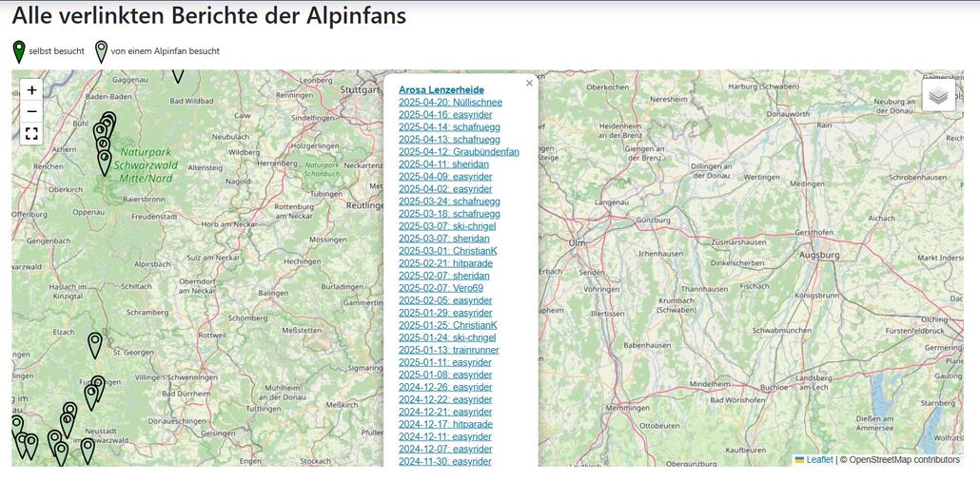Image resolution: width=980 pixels, height=481 pixels.
Task: Close the Arosa Lenzerheide popup
Action: pyautogui.click(x=530, y=84)
